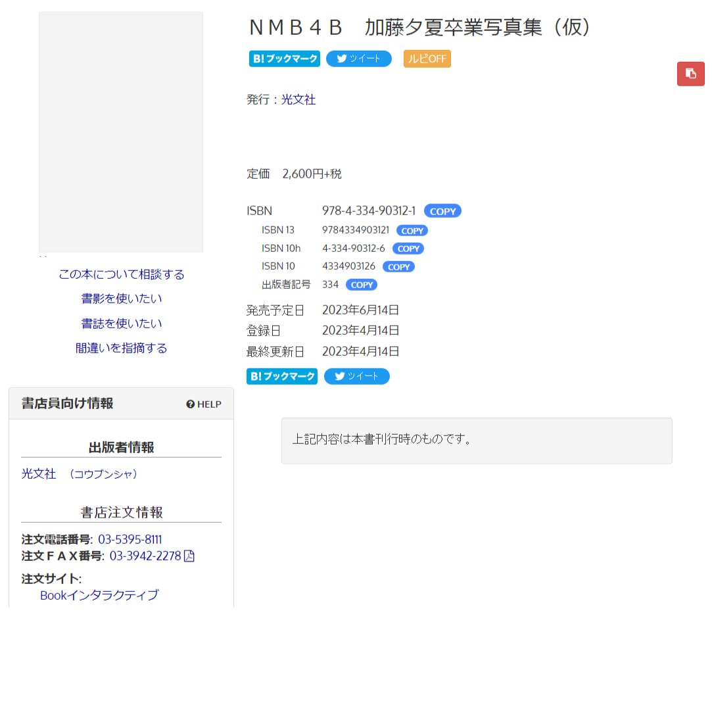Click the top B! ブックマーク button
712x728 pixels.
(x=285, y=59)
